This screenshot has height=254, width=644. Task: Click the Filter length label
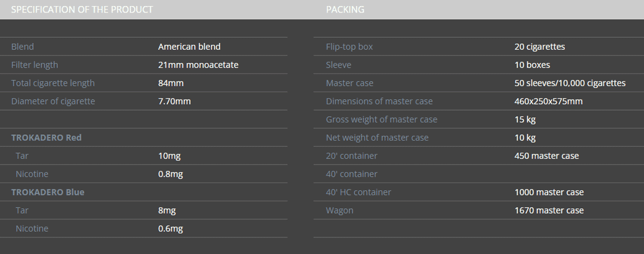pos(35,65)
